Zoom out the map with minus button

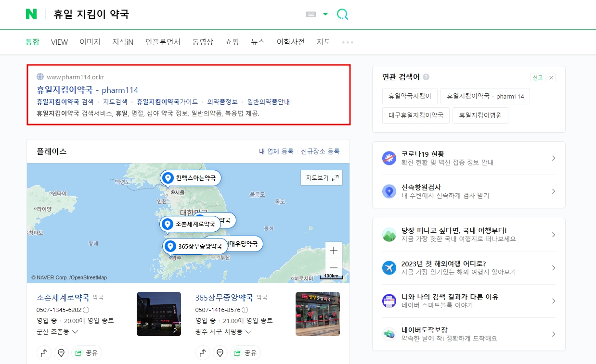point(334,268)
